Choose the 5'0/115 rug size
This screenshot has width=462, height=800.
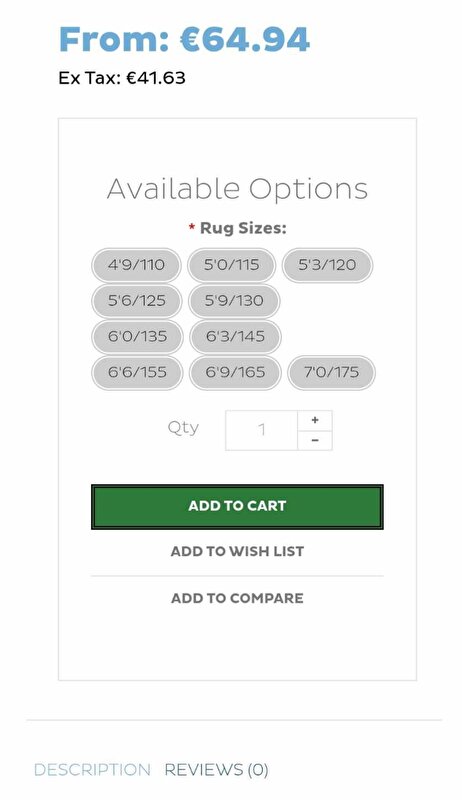click(232, 265)
